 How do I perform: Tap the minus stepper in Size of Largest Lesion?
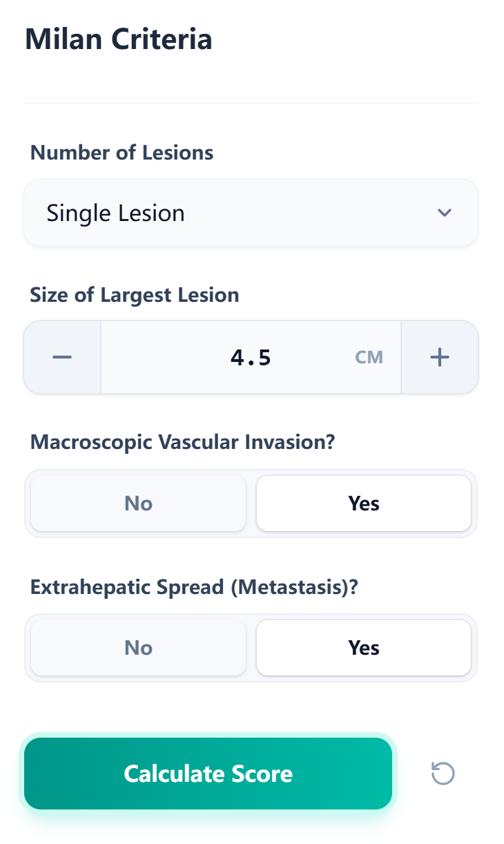click(61, 357)
